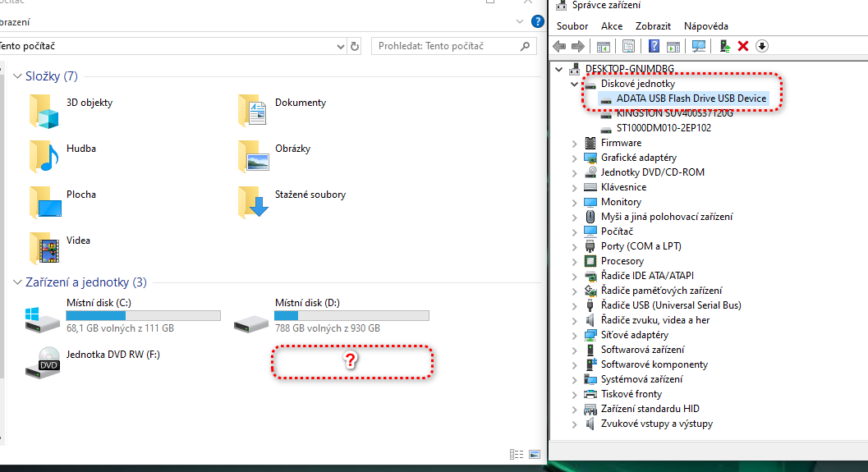Viewport: 868px width, 472px height.
Task: Expand the Grafické adaptéry category
Action: (575, 158)
